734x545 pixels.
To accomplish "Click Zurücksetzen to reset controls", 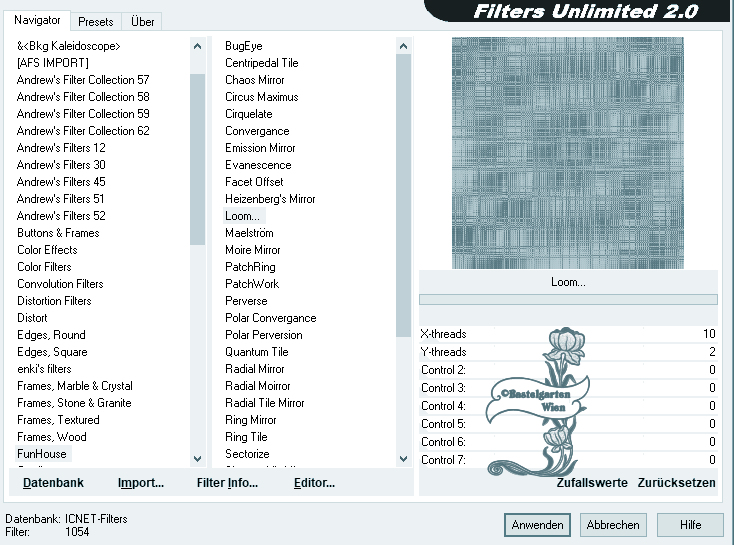I will pyautogui.click(x=676, y=483).
